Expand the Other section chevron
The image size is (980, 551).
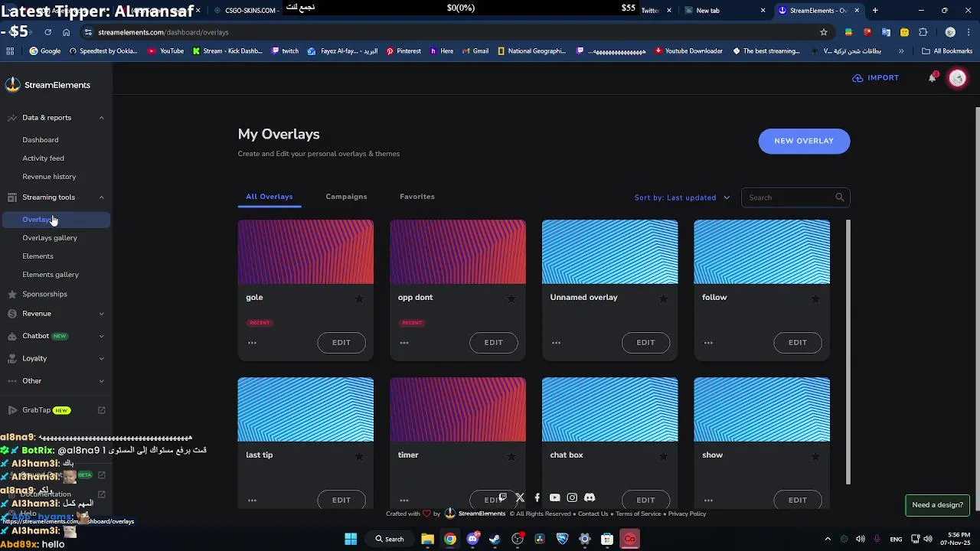(101, 380)
